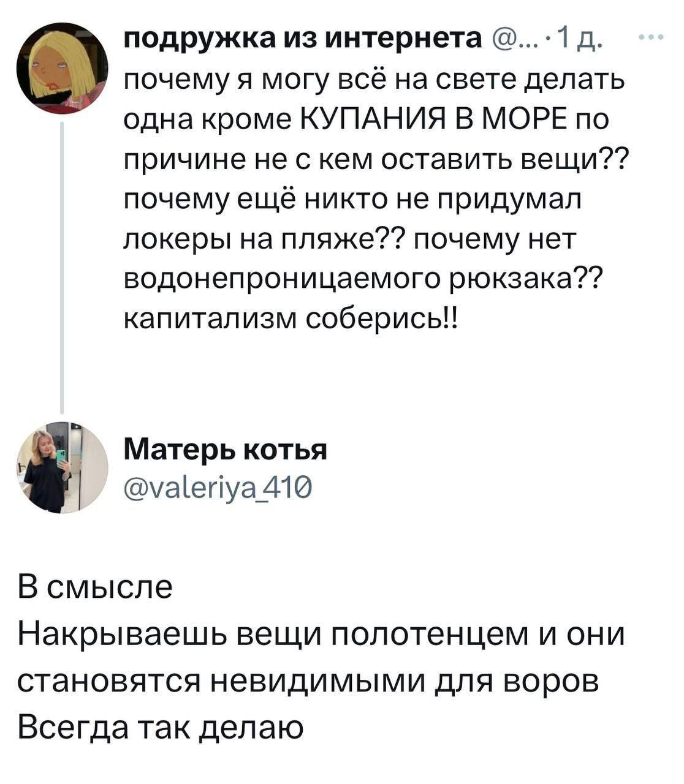
Task: Open the "Матерь котья" profile name
Action: click(226, 450)
